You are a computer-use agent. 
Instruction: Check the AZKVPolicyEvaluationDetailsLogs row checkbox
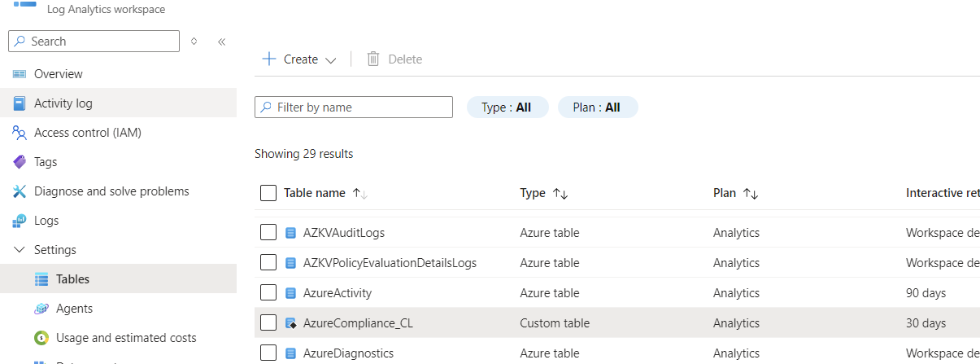[268, 263]
